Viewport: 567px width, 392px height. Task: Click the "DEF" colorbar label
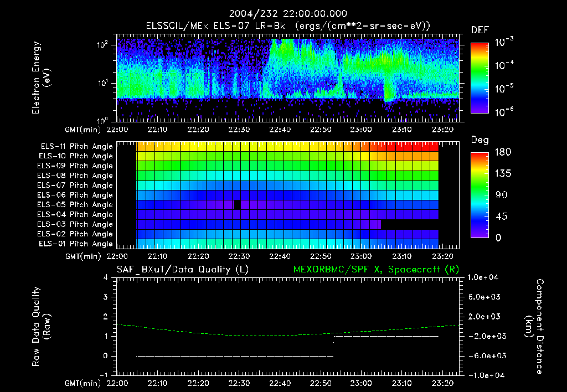pyautogui.click(x=480, y=30)
